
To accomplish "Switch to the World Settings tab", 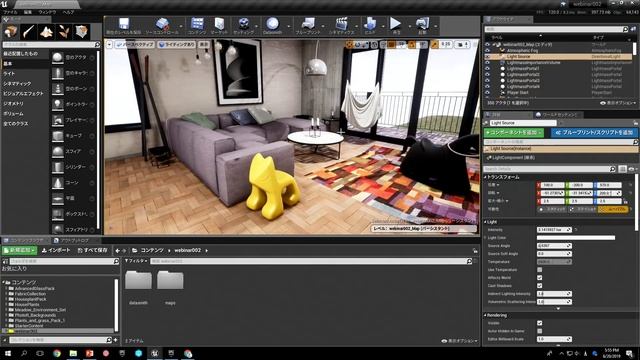I will (x=558, y=115).
